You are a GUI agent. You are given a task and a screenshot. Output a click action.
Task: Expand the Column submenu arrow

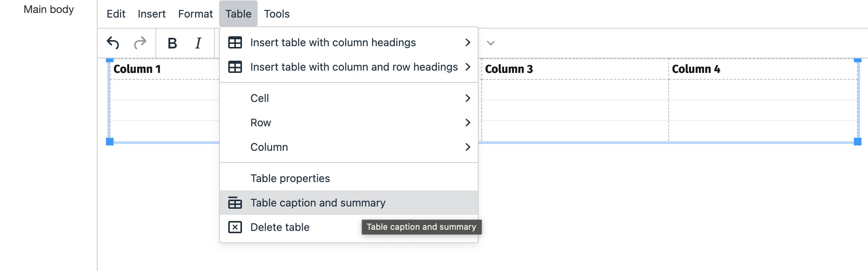(x=468, y=147)
